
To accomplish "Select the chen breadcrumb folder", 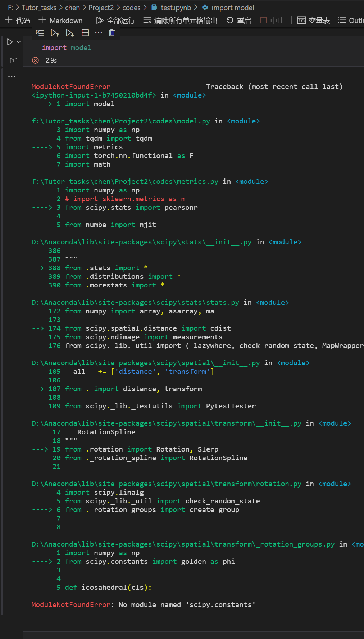I will click(72, 8).
